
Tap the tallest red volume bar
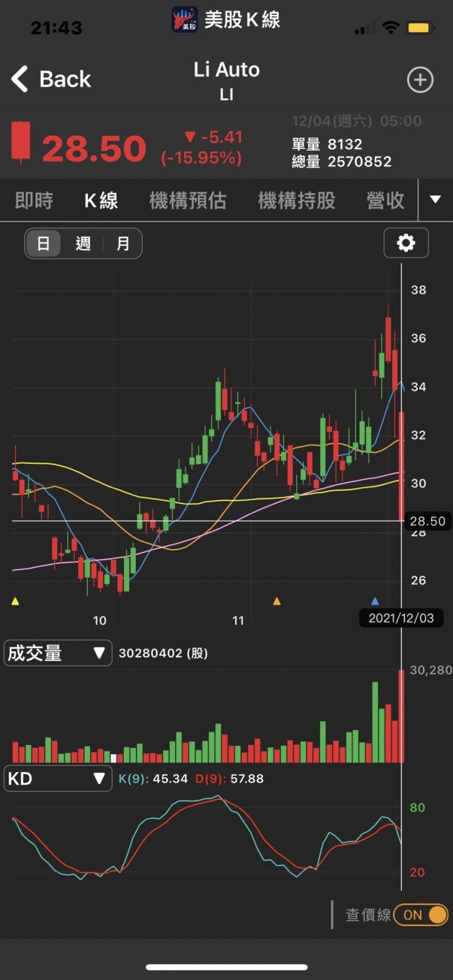[x=401, y=716]
